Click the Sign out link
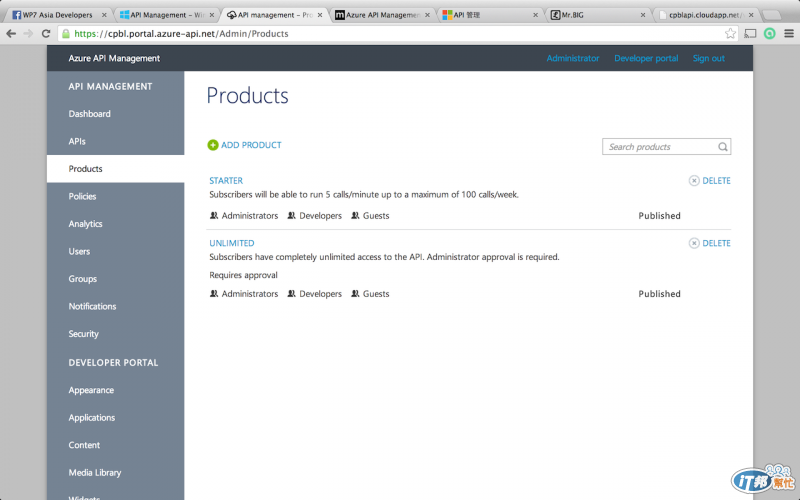The width and height of the screenshot is (800, 500). (709, 58)
